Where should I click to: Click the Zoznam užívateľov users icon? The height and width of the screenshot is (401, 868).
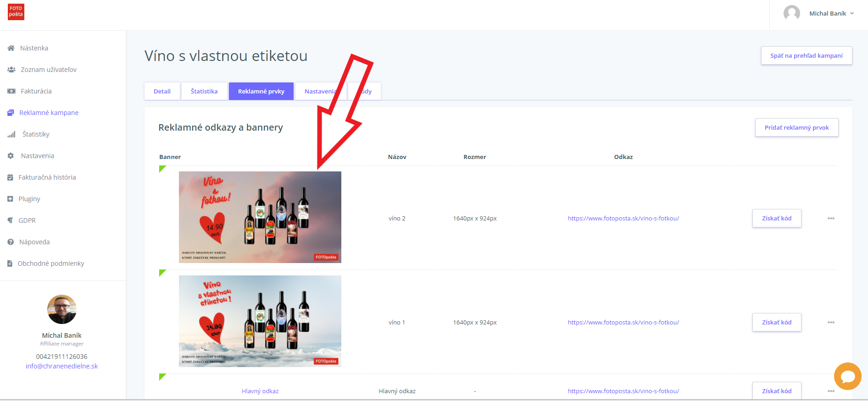[x=11, y=70]
